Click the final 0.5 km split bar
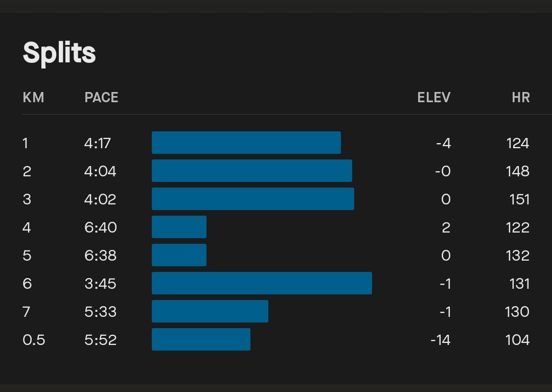The width and height of the screenshot is (552, 392). click(201, 339)
